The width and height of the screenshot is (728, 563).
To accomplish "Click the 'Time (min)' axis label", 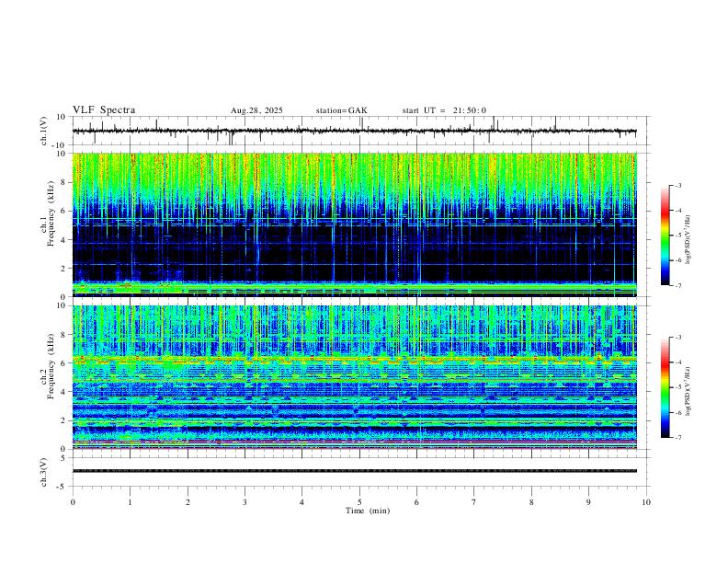I will [368, 511].
